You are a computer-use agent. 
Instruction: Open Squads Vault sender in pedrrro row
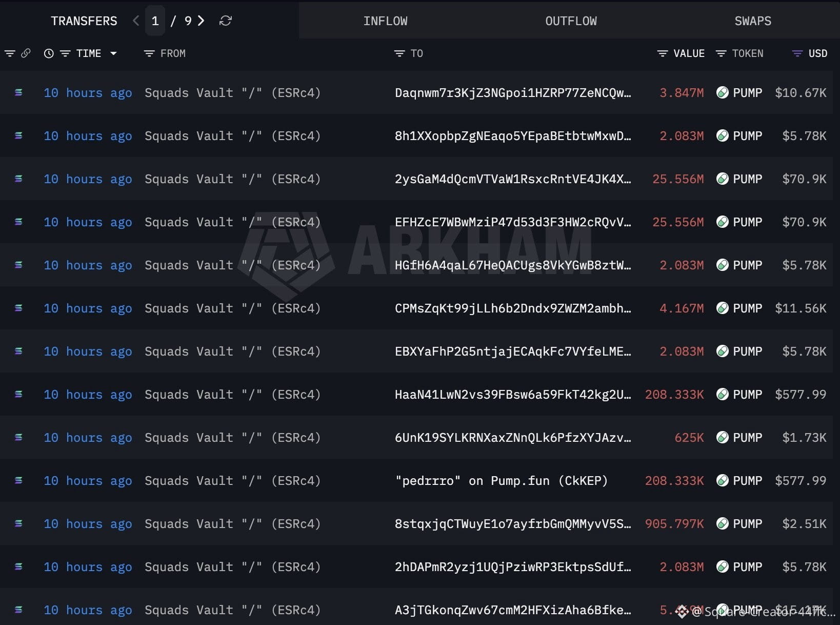(x=233, y=481)
